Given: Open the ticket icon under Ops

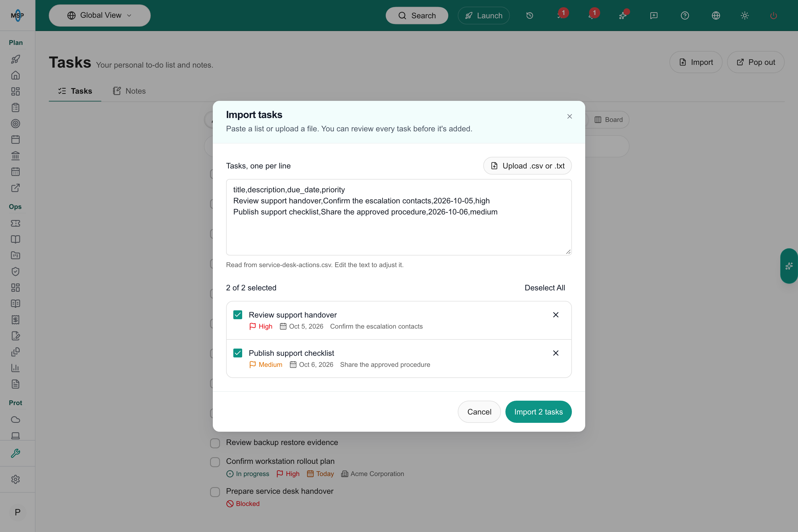Looking at the screenshot, I should pos(16,223).
